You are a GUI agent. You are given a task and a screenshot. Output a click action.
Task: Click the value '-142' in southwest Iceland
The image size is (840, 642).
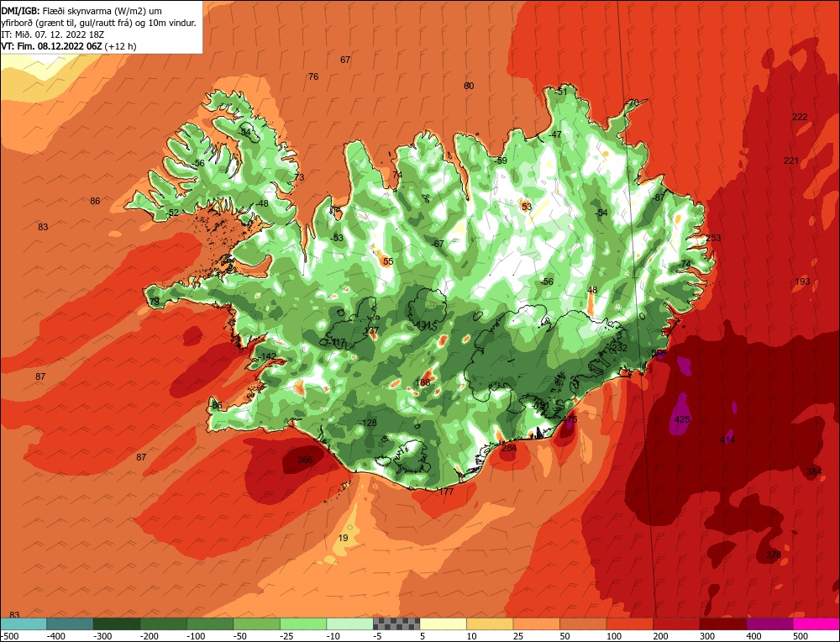click(267, 356)
